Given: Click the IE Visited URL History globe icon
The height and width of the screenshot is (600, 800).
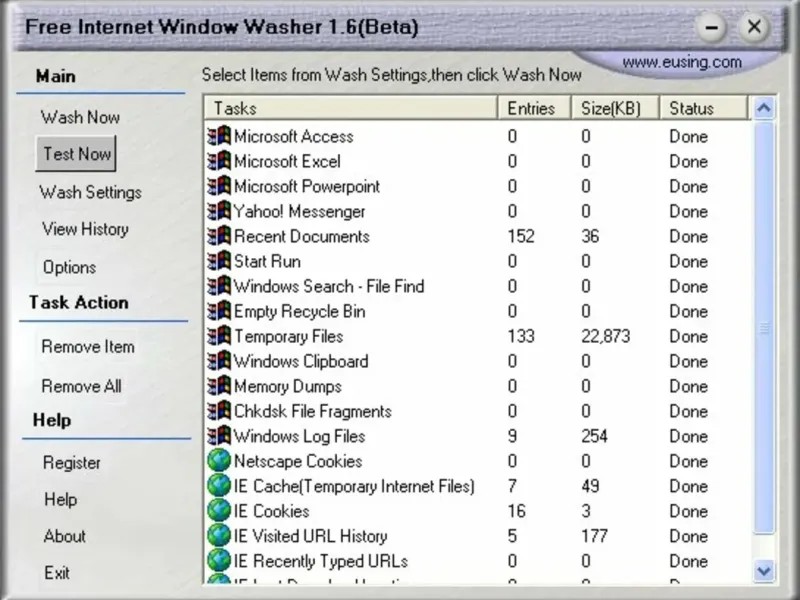Looking at the screenshot, I should [x=219, y=536].
